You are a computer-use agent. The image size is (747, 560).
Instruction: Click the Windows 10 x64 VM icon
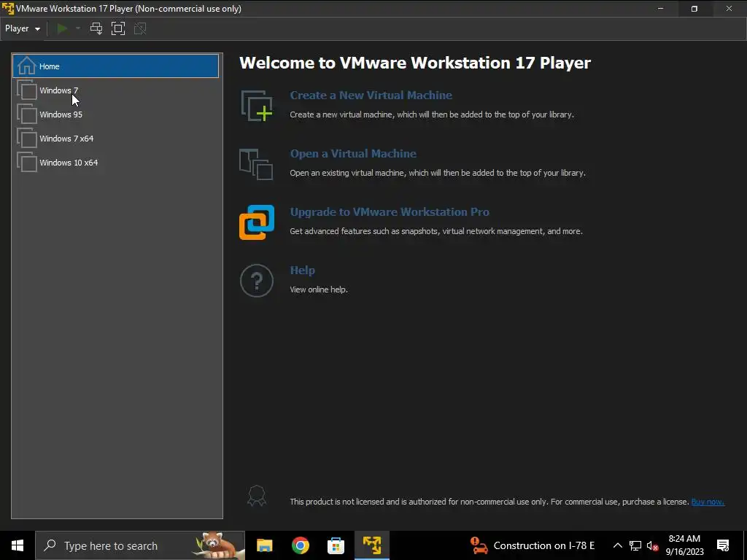tap(27, 163)
